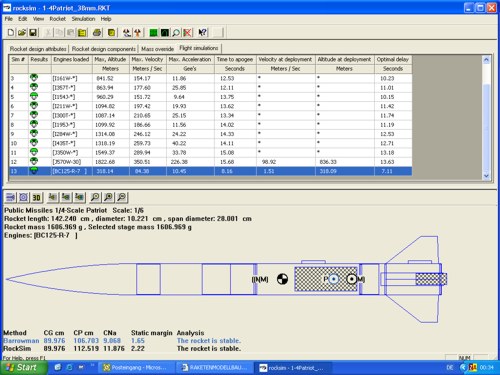Click the first zoom magnifier in view toolbar
Viewport: 500px width, 375px height.
[95, 197]
